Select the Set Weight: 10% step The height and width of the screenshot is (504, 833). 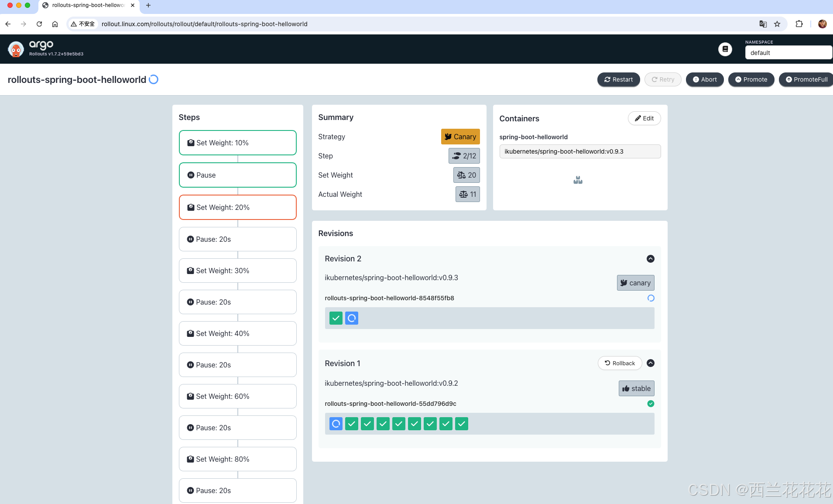tap(238, 143)
